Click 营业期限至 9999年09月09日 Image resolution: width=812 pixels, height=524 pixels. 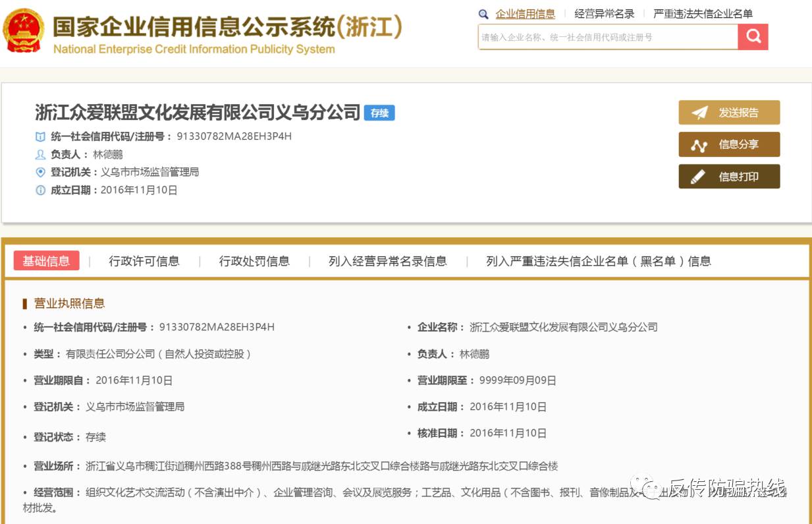[x=518, y=380]
